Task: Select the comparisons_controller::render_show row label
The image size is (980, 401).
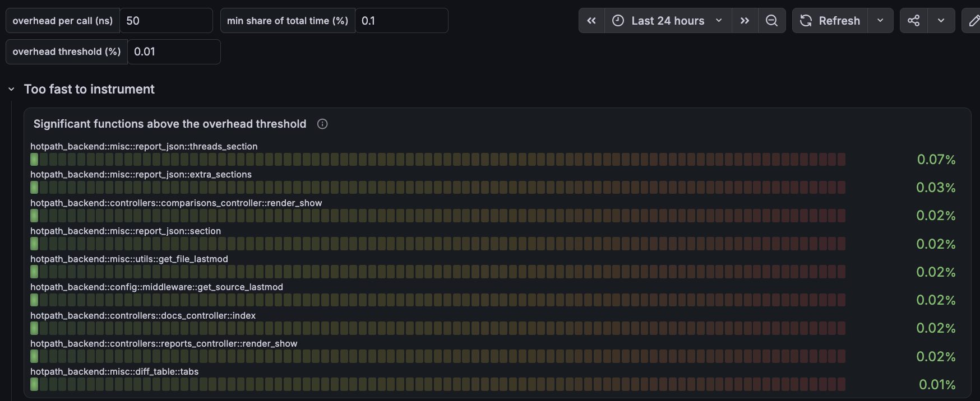Action: [x=176, y=203]
